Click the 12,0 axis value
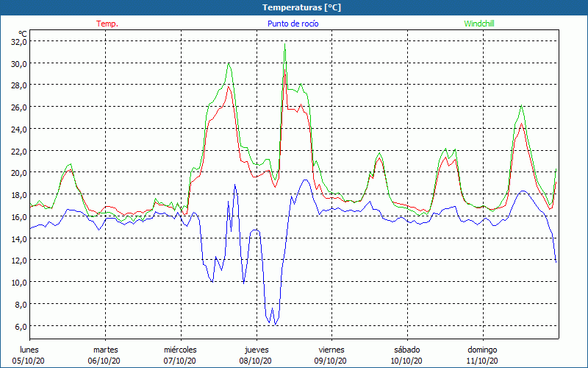The image size is (588, 368). (19, 261)
